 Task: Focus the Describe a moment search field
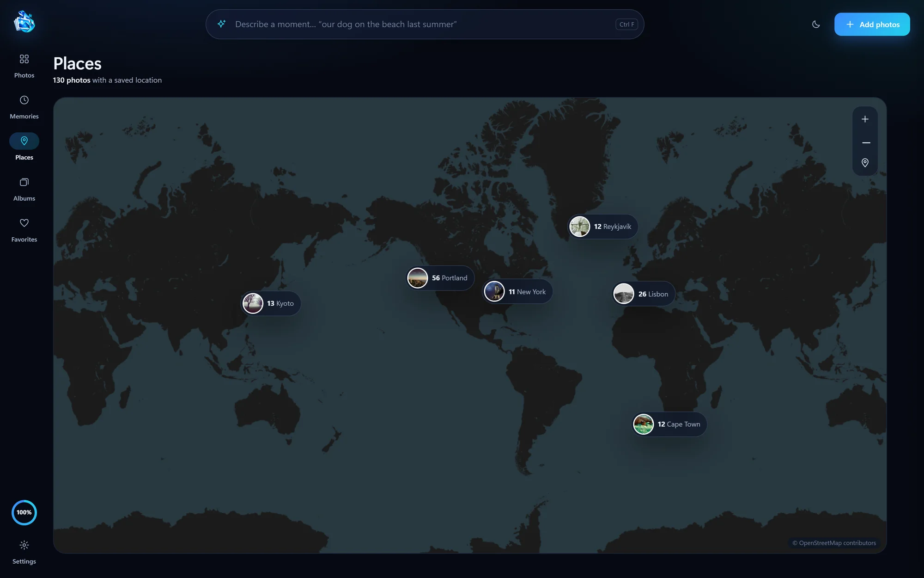pyautogui.click(x=425, y=25)
